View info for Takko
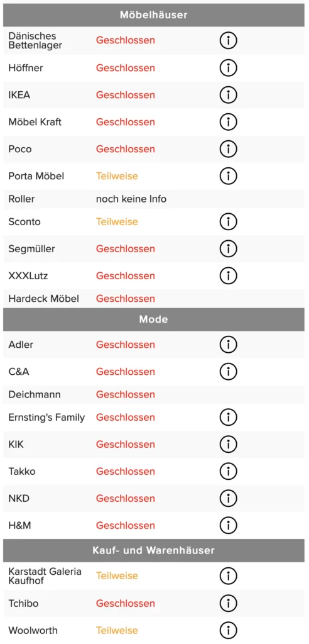The height and width of the screenshot is (644, 309). pos(228,472)
